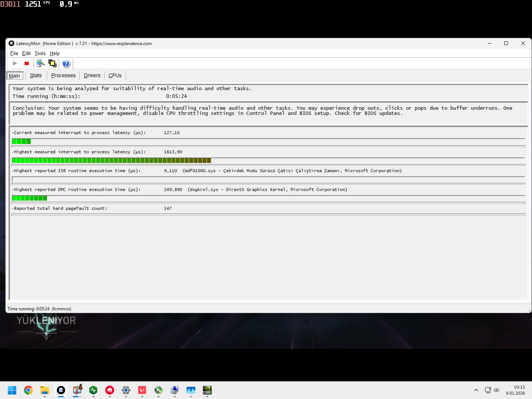Click the DPC execution time value 249,890
This screenshot has width=532, height=399.
coord(173,190)
